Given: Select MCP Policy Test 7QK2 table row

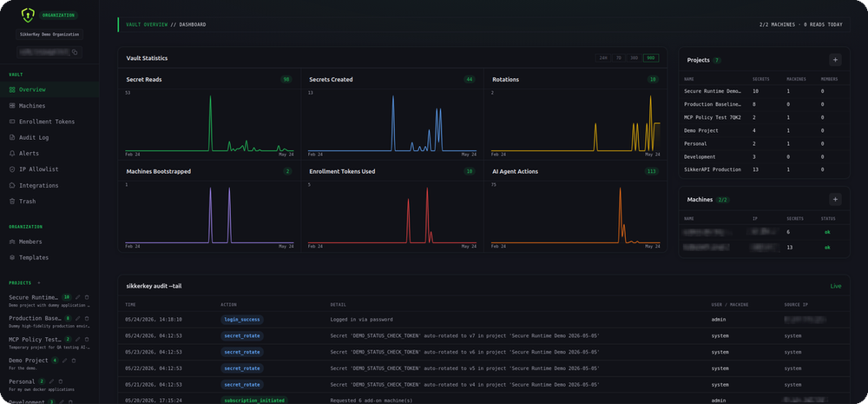Looking at the screenshot, I should point(764,117).
